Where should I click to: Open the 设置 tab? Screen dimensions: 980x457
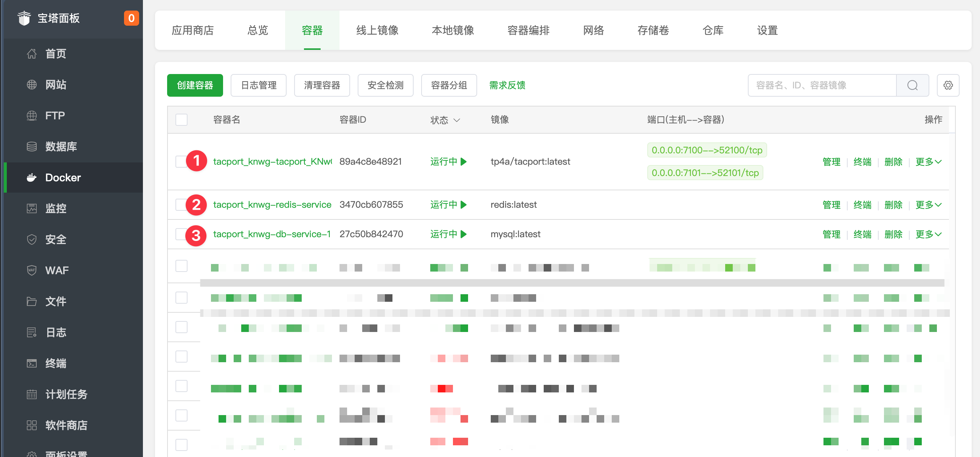pos(768,30)
